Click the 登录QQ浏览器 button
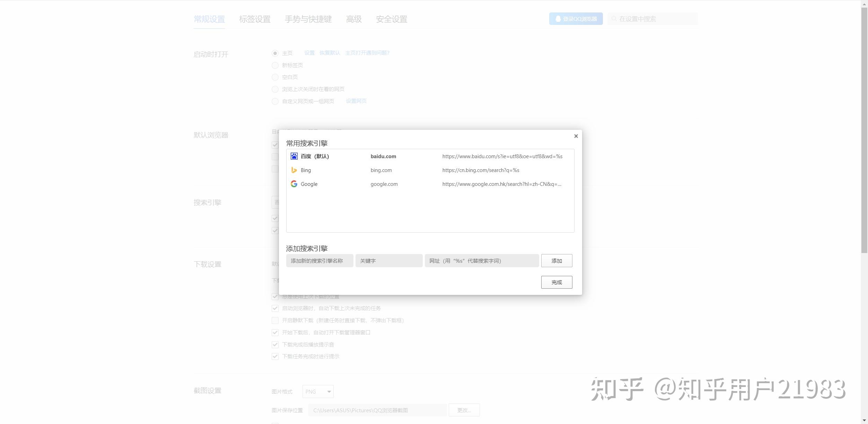The height and width of the screenshot is (424, 868). click(x=576, y=19)
